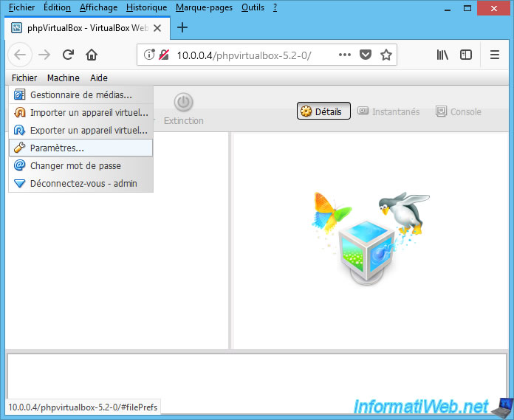Image resolution: width=514 pixels, height=420 pixels.
Task: Open the Firefox ? help menu
Action: (275, 7)
